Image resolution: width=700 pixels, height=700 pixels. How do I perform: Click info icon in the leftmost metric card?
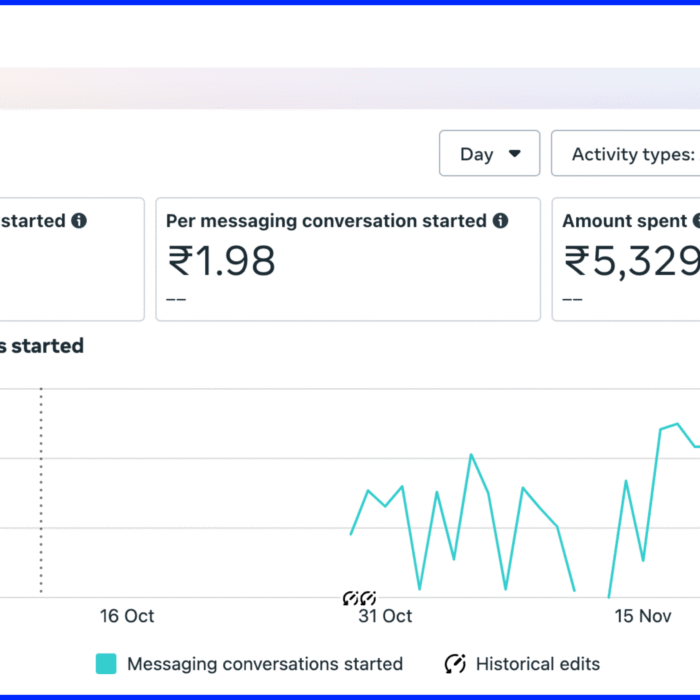[x=79, y=221]
